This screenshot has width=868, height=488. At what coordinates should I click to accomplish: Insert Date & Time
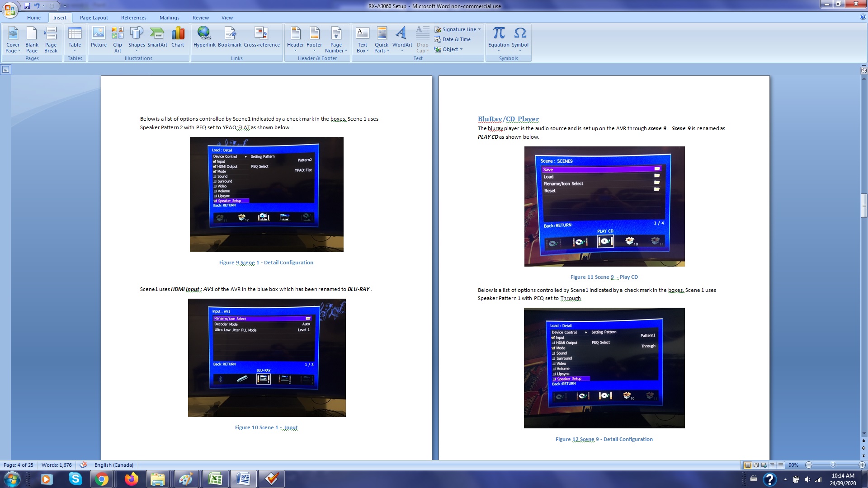pos(453,39)
